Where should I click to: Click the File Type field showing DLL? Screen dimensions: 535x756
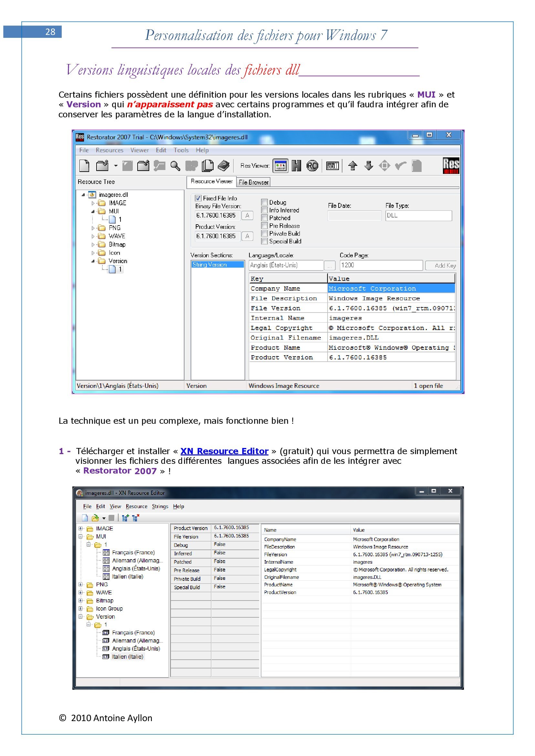tap(419, 216)
